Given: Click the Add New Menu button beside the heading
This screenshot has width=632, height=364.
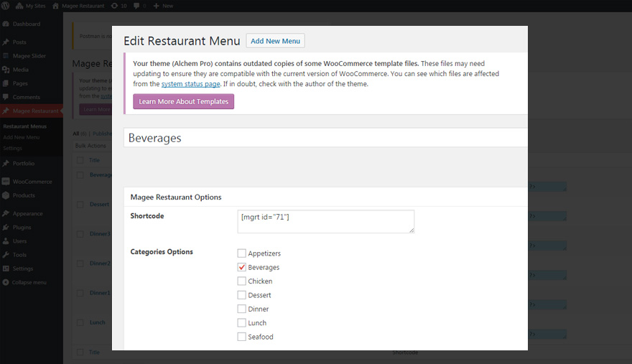Looking at the screenshot, I should [275, 41].
